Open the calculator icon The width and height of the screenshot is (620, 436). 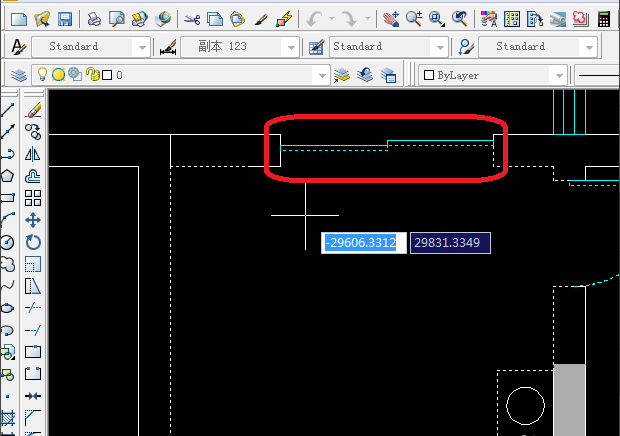pos(604,19)
